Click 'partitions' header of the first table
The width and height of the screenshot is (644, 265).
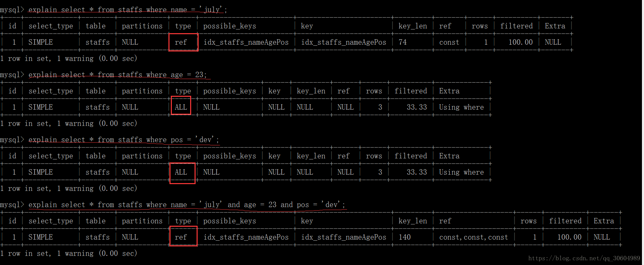coord(142,26)
